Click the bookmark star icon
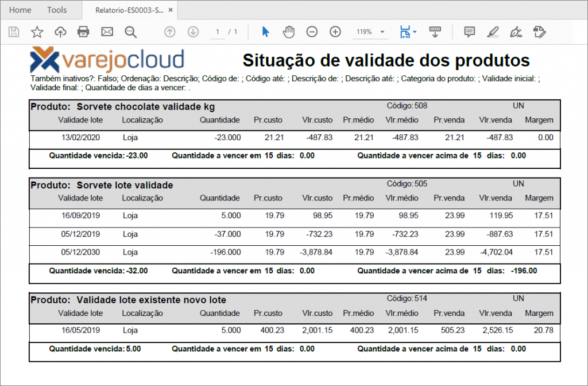 pos(37,32)
